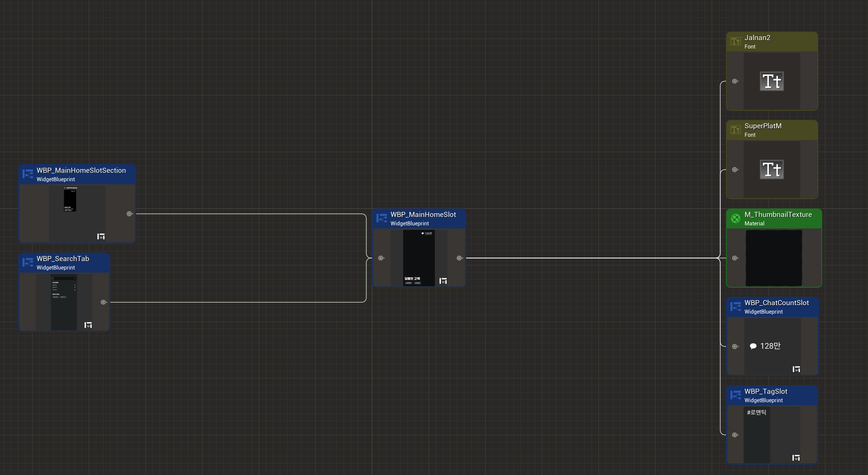
Task: Click the WBP_MainHomeSlot node header icon
Action: tap(382, 218)
